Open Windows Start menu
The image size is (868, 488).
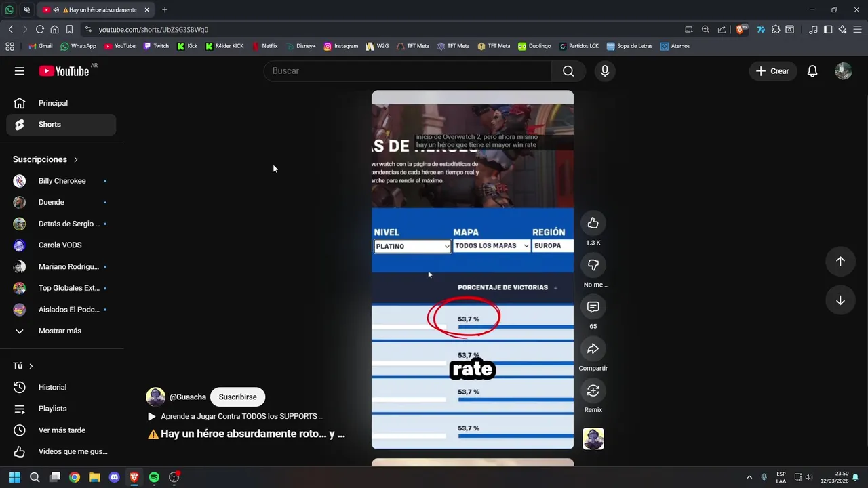14,477
